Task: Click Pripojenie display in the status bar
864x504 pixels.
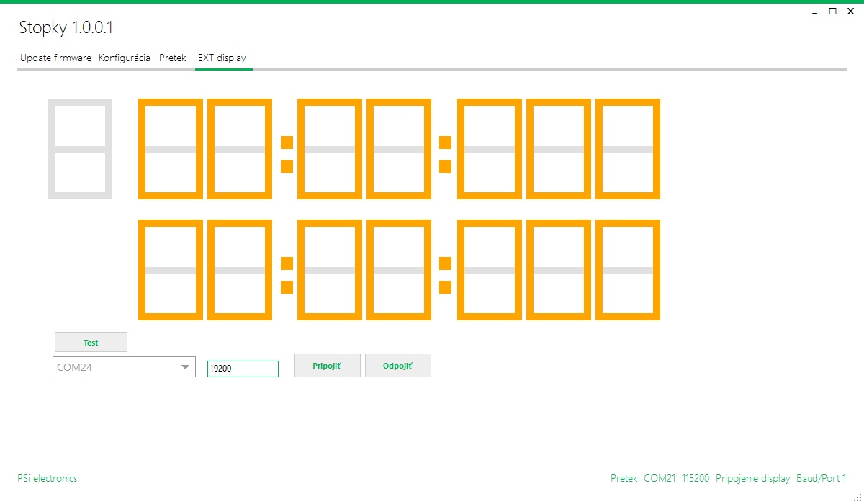Action: (x=753, y=478)
